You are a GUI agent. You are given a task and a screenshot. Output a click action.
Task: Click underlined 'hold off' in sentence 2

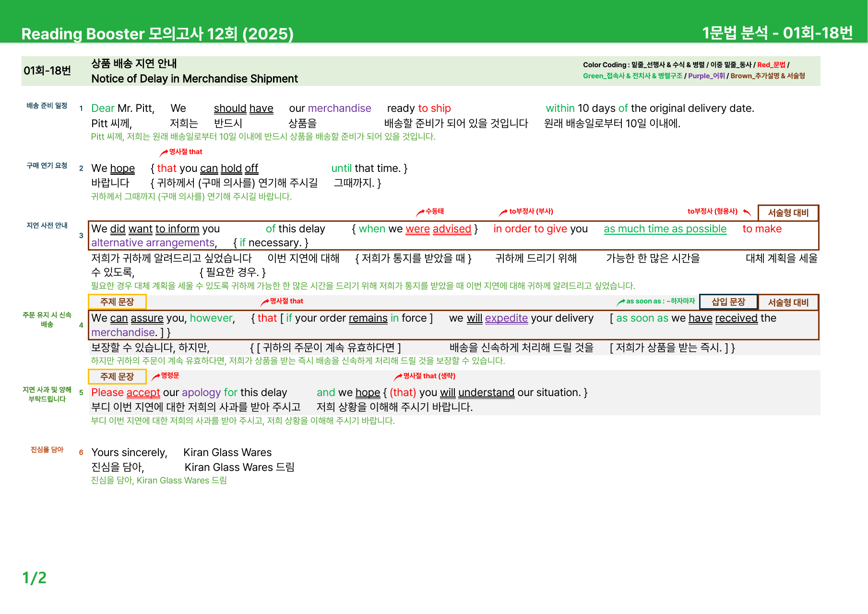[x=239, y=169]
